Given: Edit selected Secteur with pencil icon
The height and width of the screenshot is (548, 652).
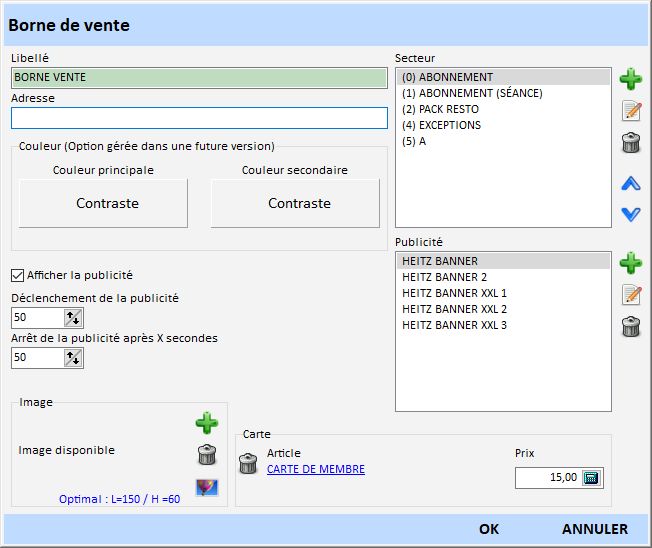Looking at the screenshot, I should (631, 111).
